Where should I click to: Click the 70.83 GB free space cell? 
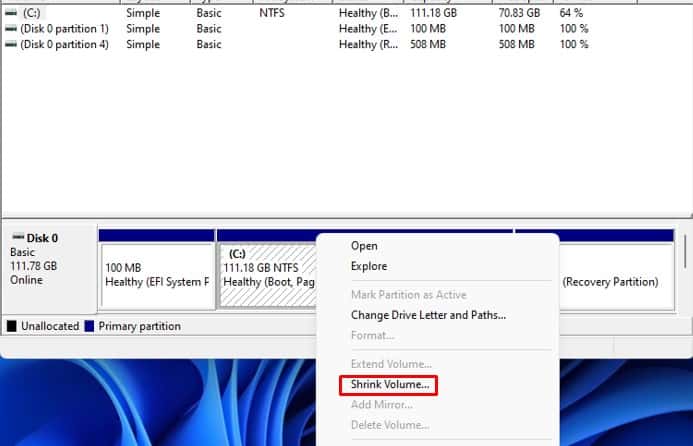[x=519, y=13]
